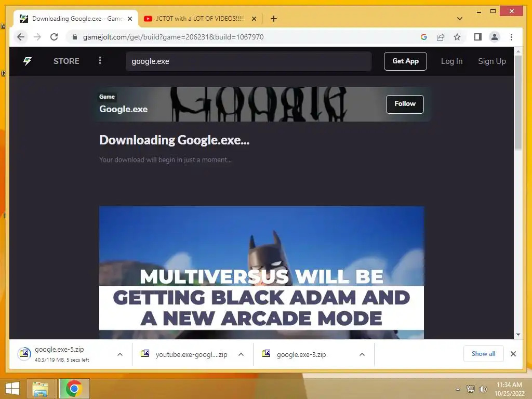Open Game Jolt's more-options dots menu
This screenshot has width=532, height=399.
click(100, 60)
